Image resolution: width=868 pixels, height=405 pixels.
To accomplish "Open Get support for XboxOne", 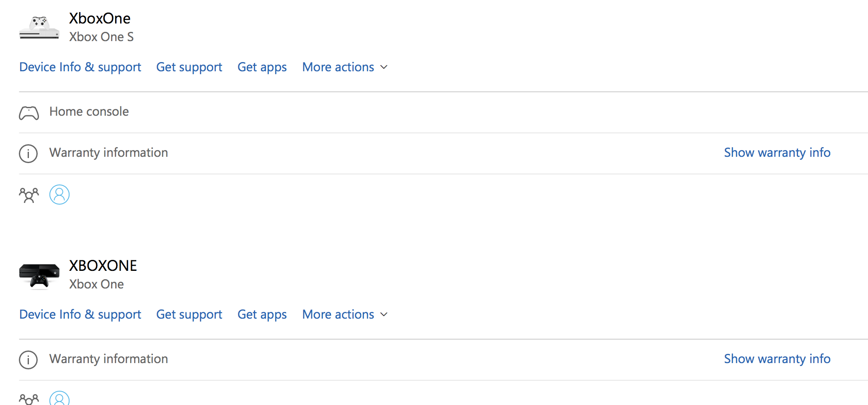I will (189, 67).
